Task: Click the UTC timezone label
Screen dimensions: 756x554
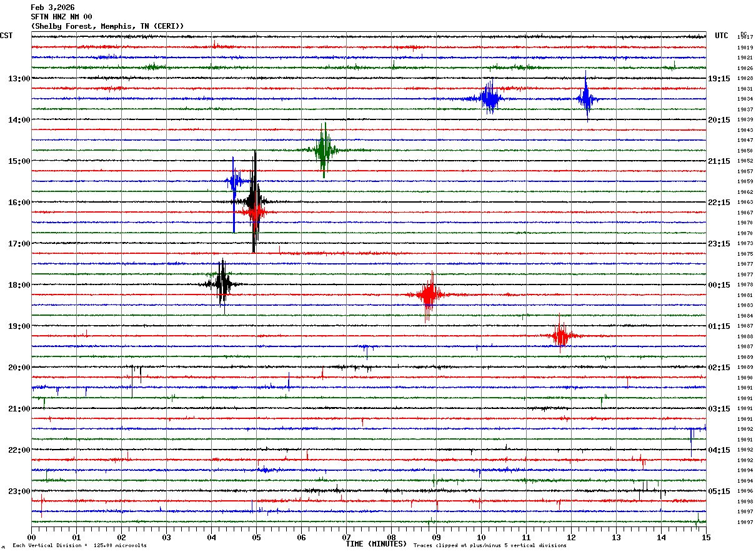Action: 722,36
